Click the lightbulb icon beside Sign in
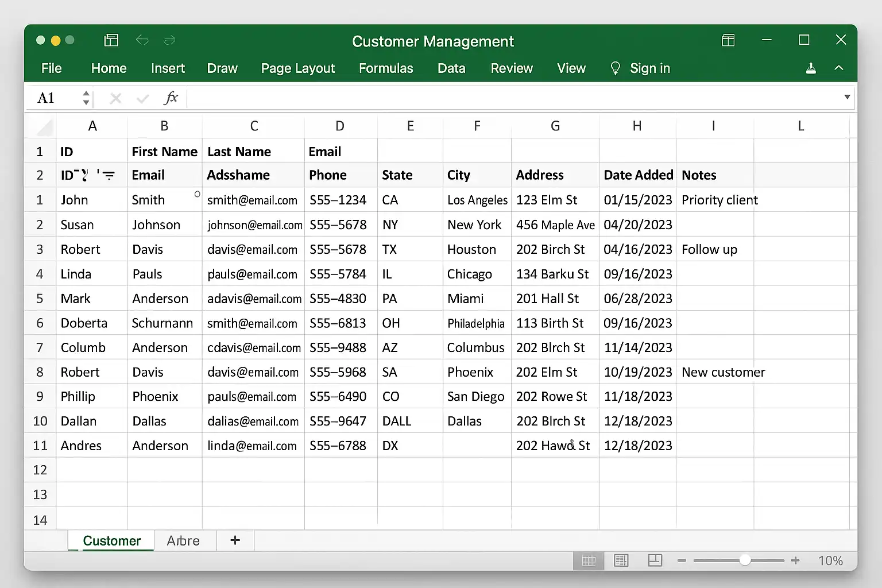The width and height of the screenshot is (882, 588). tap(615, 68)
